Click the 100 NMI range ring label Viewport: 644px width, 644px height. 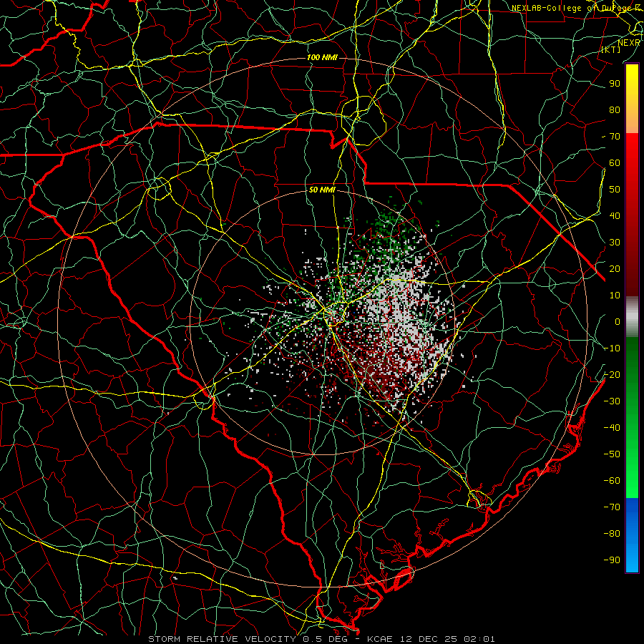[323, 57]
